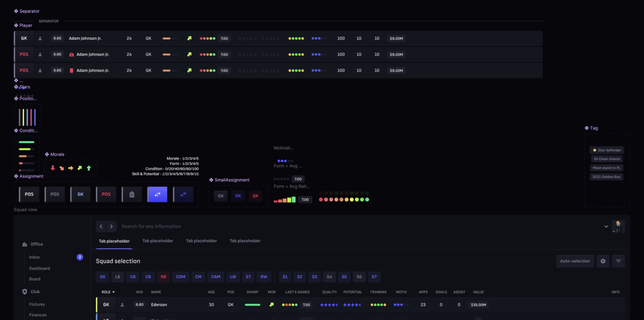644x320 pixels.
Task: Open the ROLE column sort dropdown
Action: pos(108,292)
